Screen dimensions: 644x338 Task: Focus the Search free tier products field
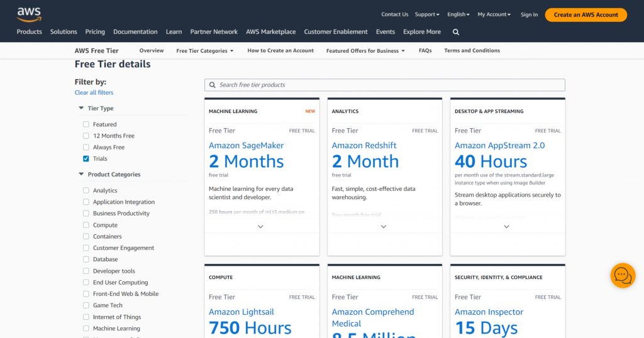coord(384,85)
